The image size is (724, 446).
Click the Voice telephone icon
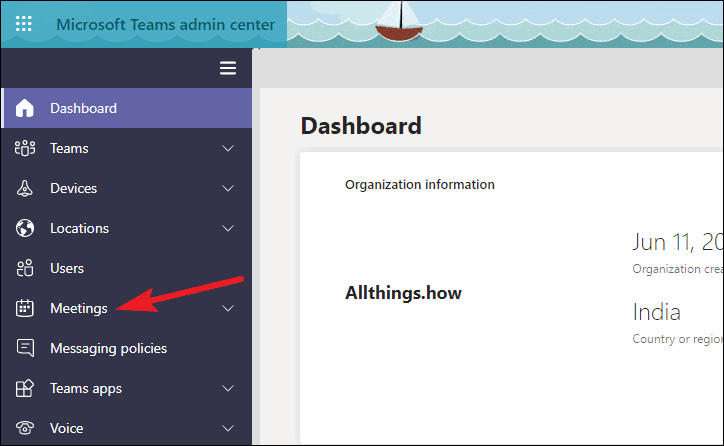click(24, 428)
